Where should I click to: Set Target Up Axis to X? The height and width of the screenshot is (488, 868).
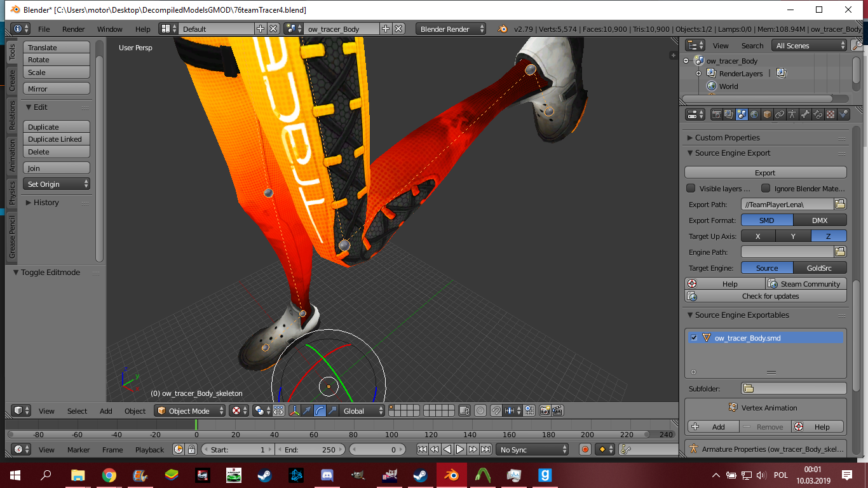coord(758,236)
